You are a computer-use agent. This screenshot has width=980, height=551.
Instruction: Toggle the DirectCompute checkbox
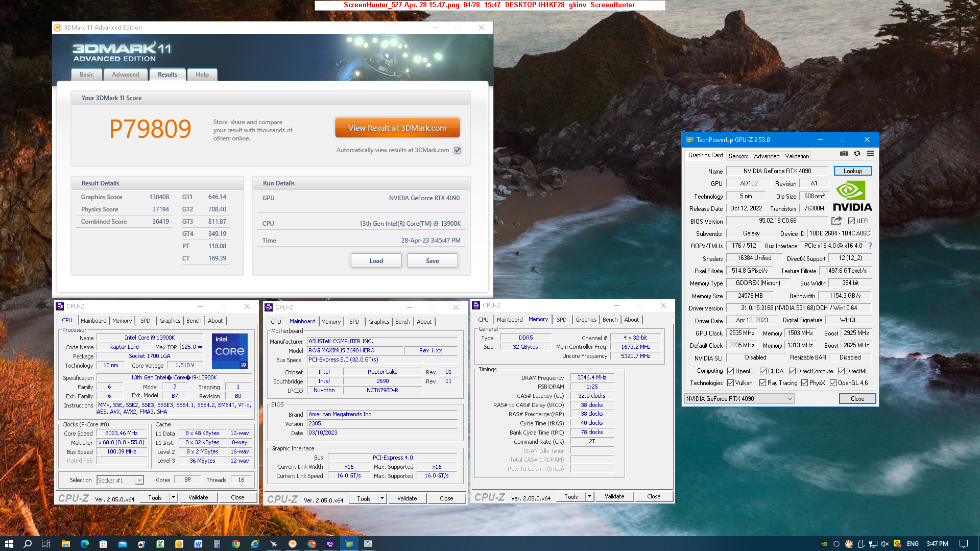click(x=792, y=371)
